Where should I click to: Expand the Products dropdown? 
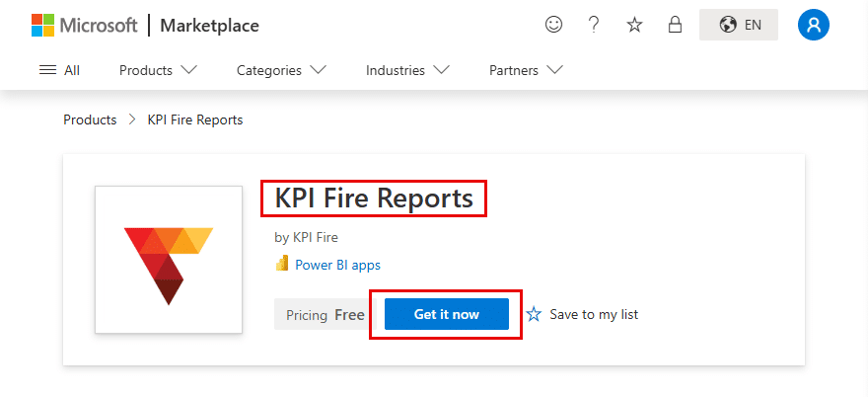pyautogui.click(x=159, y=70)
